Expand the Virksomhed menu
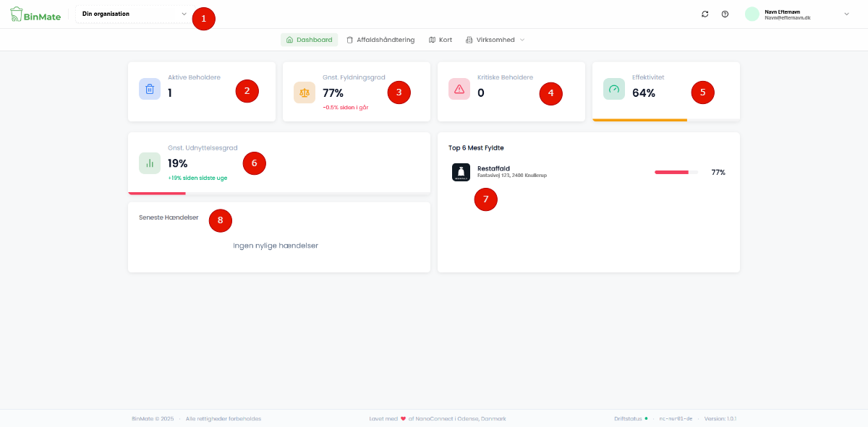868x427 pixels. click(x=495, y=40)
